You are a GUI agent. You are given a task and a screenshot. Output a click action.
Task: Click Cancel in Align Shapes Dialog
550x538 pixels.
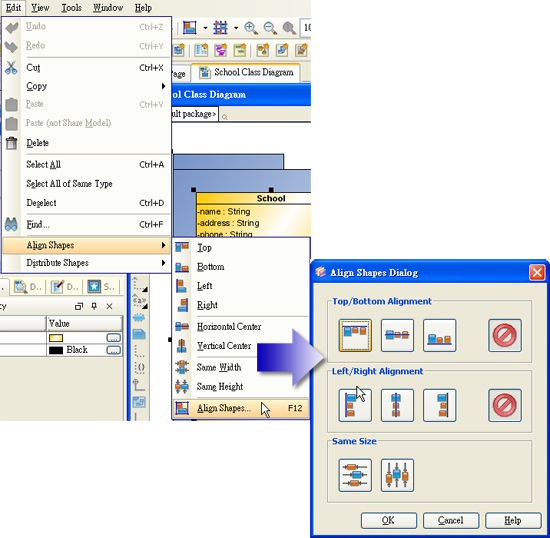(451, 520)
